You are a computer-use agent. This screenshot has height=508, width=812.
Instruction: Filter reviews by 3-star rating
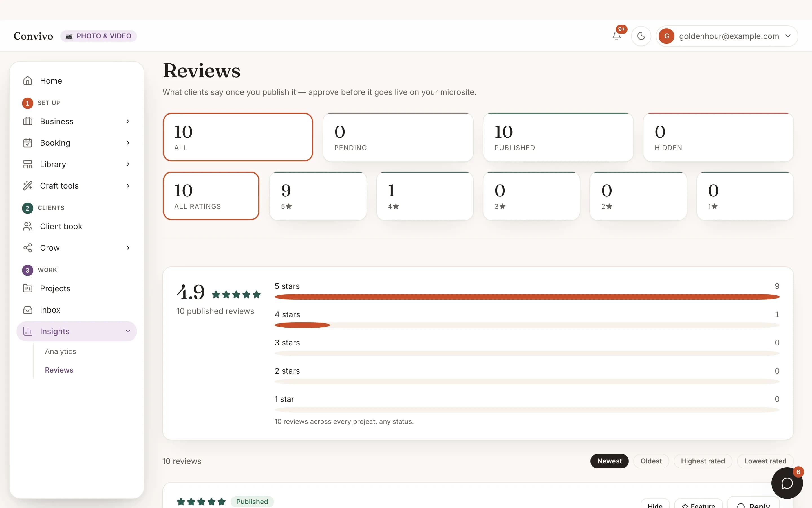pyautogui.click(x=531, y=196)
